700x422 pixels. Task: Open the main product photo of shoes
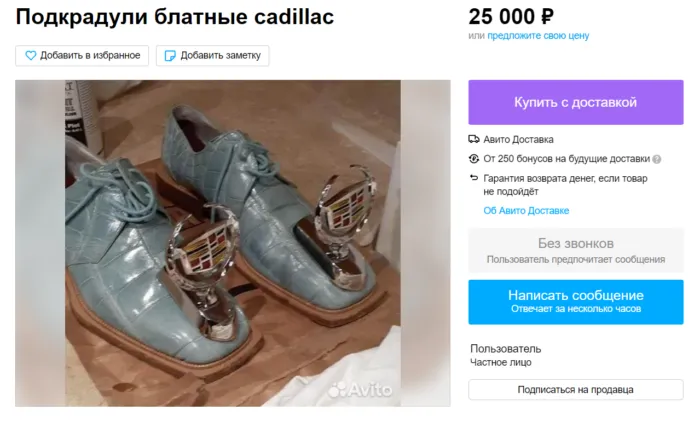233,243
